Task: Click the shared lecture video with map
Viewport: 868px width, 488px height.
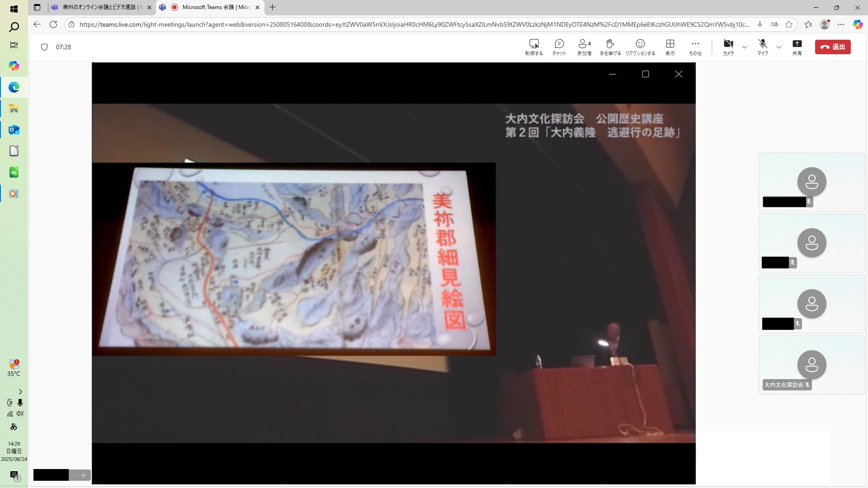Action: coord(393,273)
